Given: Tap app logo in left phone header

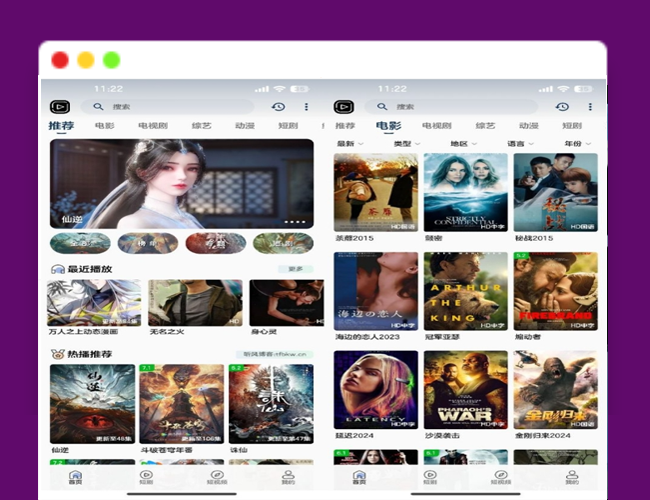Looking at the screenshot, I should coord(59,107).
